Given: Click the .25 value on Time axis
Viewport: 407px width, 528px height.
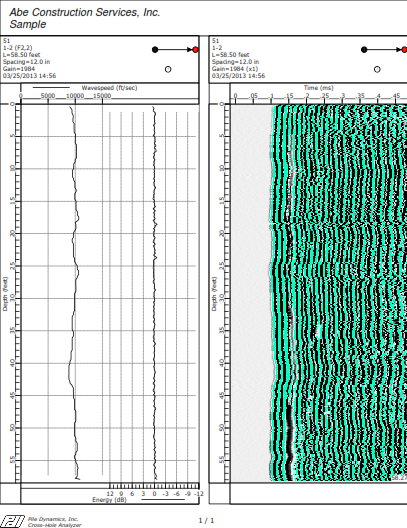Looking at the screenshot, I should point(325,96).
